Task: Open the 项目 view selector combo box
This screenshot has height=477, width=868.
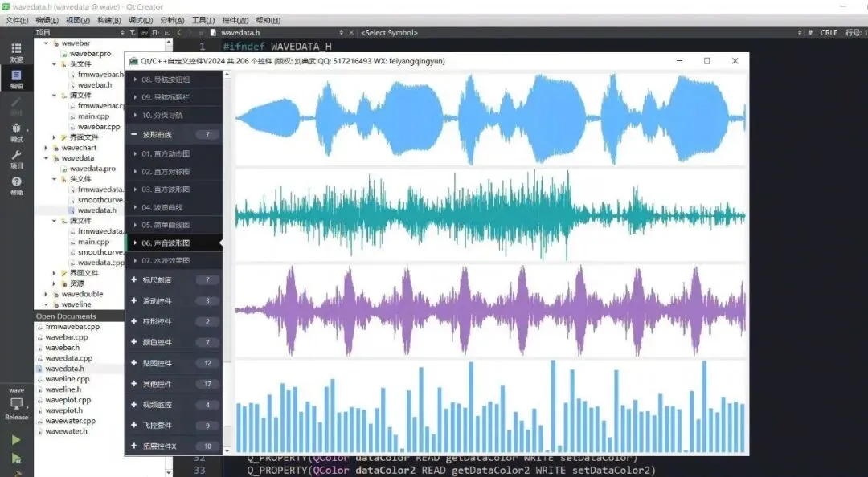Action: coord(80,33)
